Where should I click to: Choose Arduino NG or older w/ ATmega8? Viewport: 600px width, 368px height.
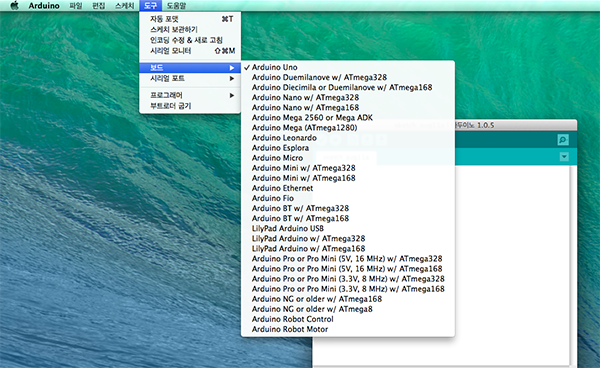(x=348, y=309)
